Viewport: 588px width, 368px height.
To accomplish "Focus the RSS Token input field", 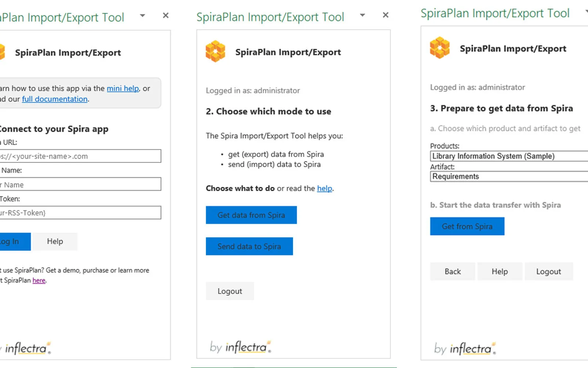I will 80,213.
